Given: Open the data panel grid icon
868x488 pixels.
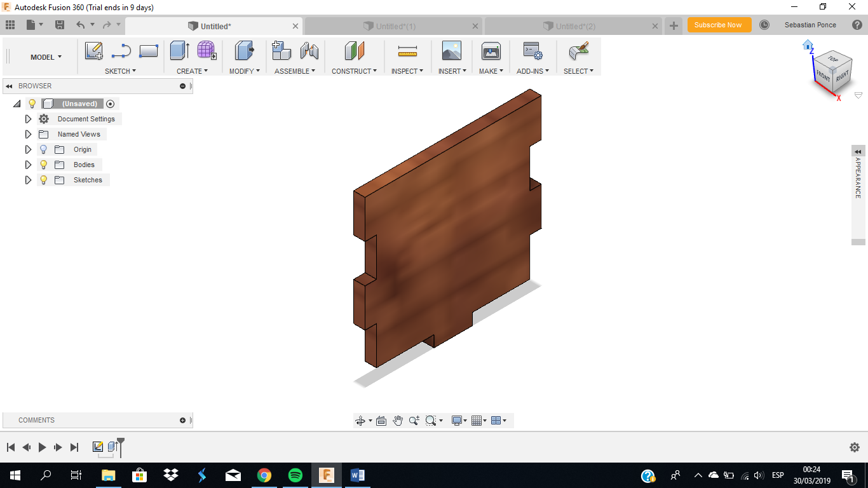Looking at the screenshot, I should (10, 25).
